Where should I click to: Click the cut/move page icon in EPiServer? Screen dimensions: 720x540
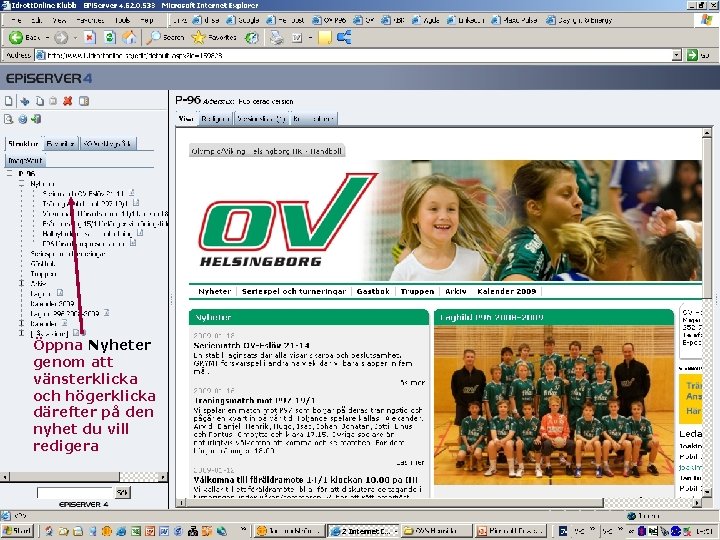pos(25,101)
